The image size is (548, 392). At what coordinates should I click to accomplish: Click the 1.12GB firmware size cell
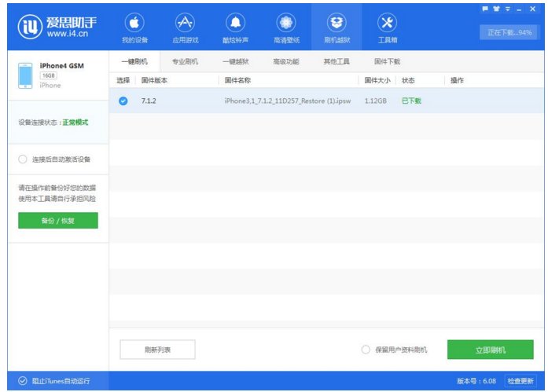coord(376,101)
